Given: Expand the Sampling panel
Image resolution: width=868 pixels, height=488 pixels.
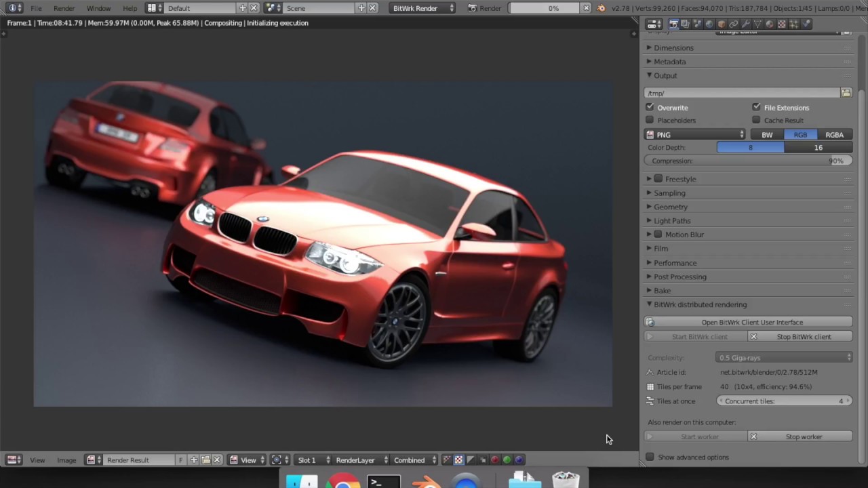Looking at the screenshot, I should click(669, 193).
